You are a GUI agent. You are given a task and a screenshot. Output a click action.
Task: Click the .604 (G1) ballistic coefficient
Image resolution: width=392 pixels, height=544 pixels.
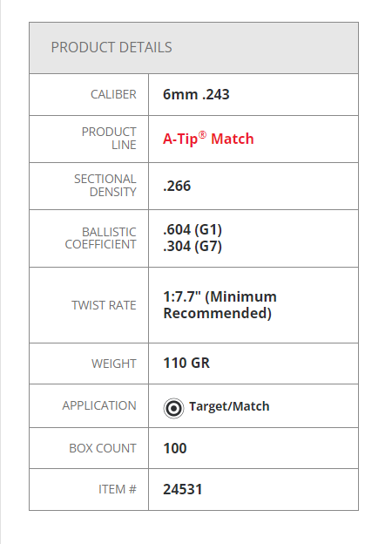[193, 229]
